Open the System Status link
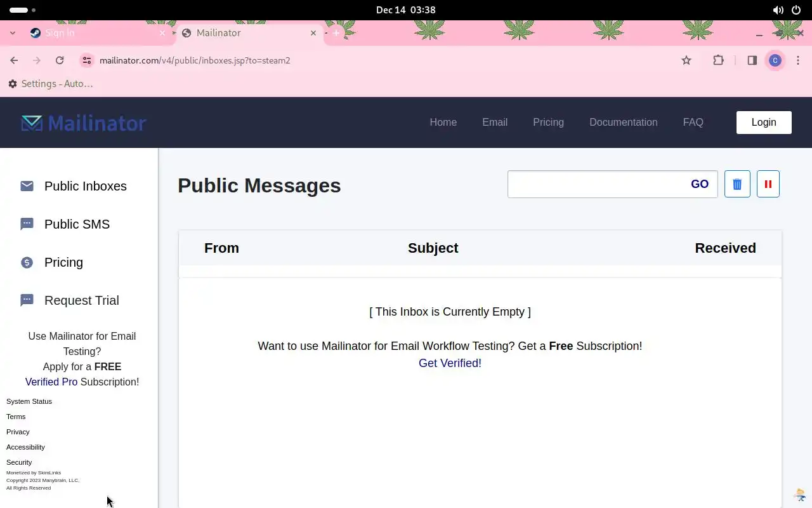The width and height of the screenshot is (812, 508). click(x=29, y=401)
